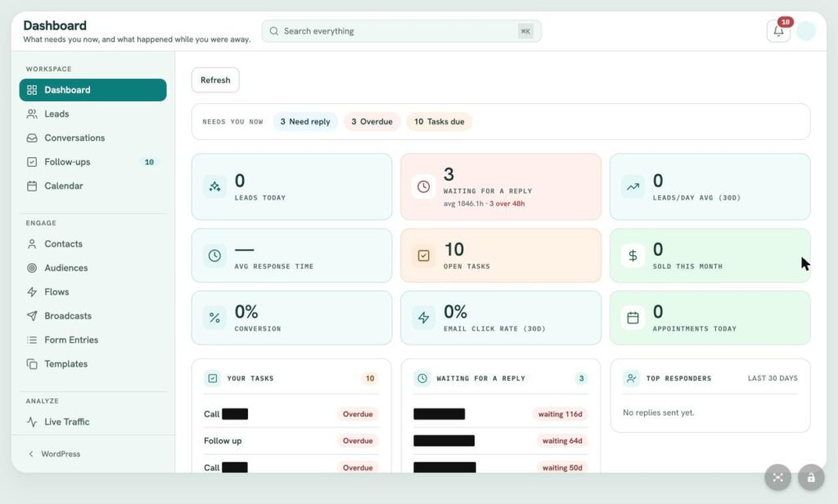
Task: Go to Live Traffic in the sidebar
Action: coord(93,421)
